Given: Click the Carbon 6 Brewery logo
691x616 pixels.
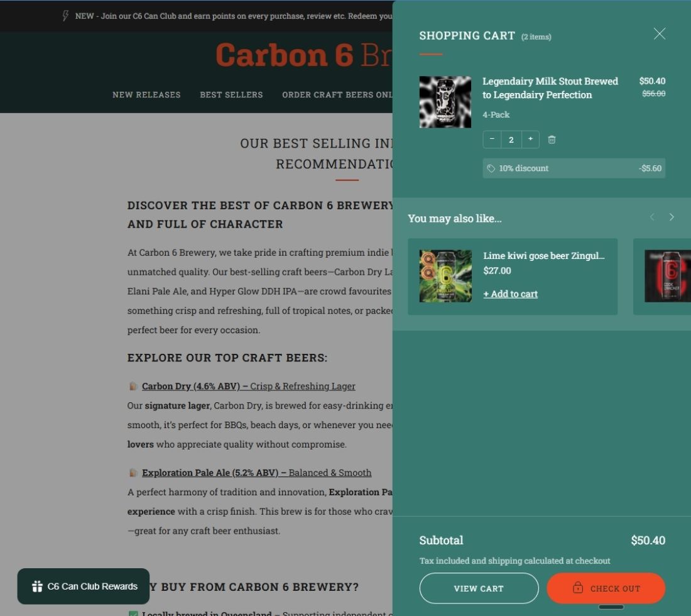Looking at the screenshot, I should 303,55.
